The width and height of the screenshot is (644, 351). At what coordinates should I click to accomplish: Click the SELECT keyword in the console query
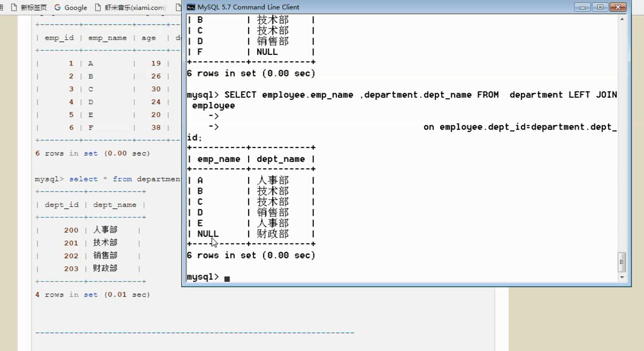[x=240, y=95]
